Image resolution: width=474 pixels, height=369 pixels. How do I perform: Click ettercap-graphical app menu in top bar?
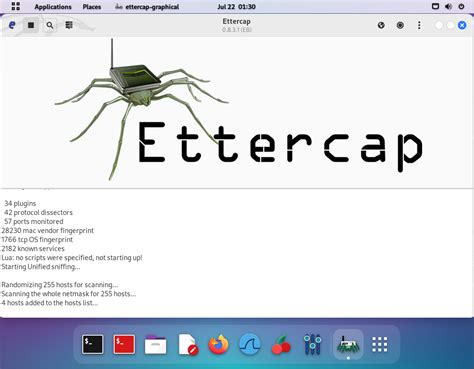tap(147, 7)
